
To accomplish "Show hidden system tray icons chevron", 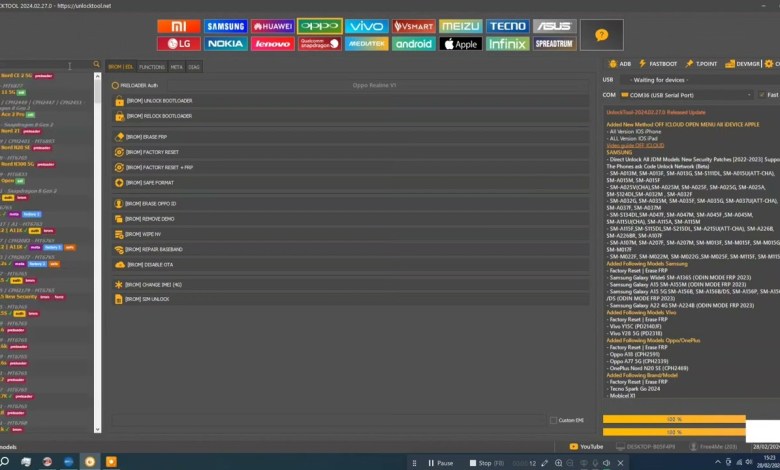I will tap(718, 463).
